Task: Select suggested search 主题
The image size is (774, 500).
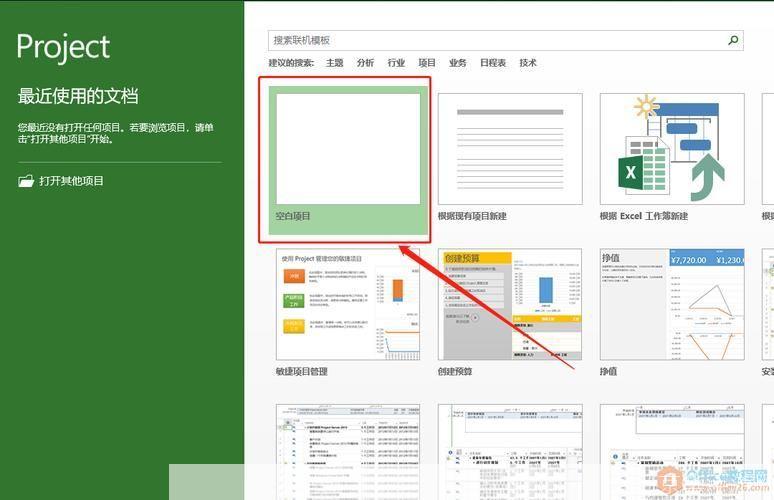Action: [334, 63]
